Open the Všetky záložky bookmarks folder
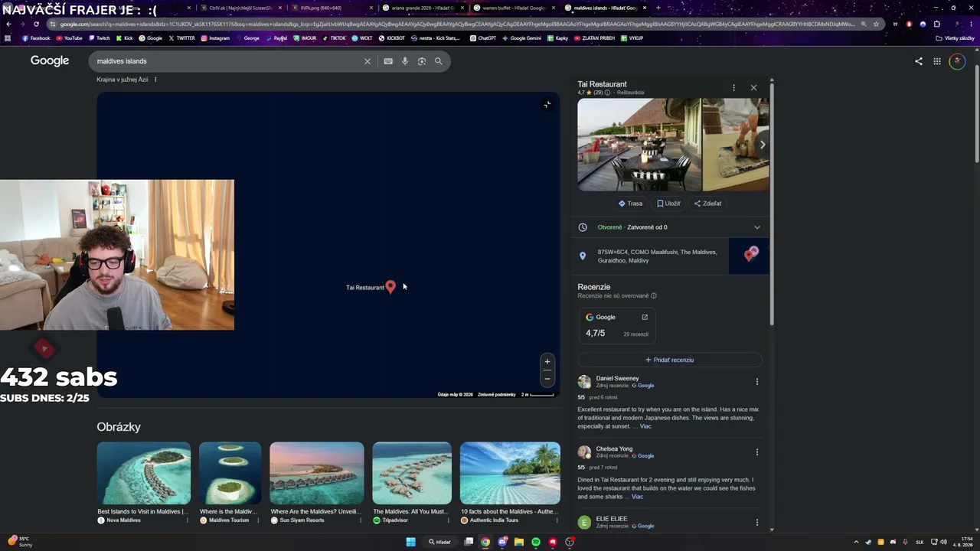 pos(955,38)
